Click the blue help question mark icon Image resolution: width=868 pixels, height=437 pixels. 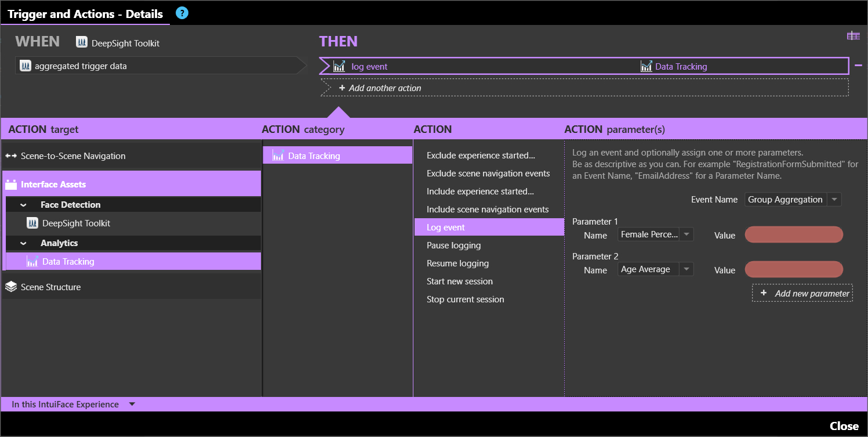tap(182, 13)
